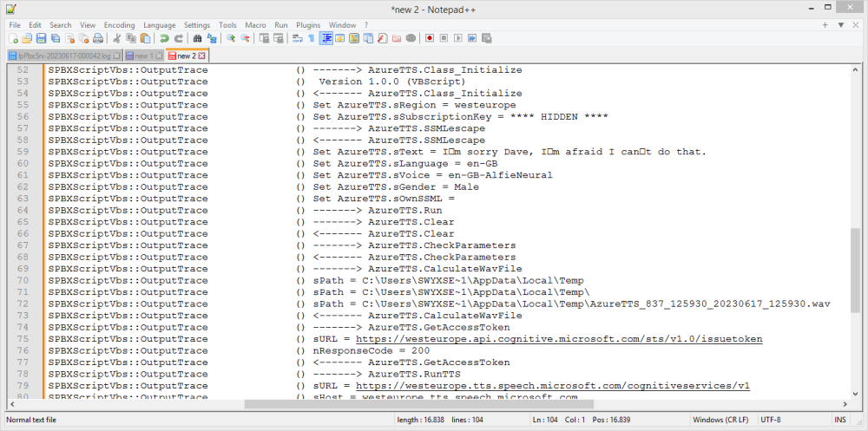Close the new 2 tab with its X

[x=202, y=56]
